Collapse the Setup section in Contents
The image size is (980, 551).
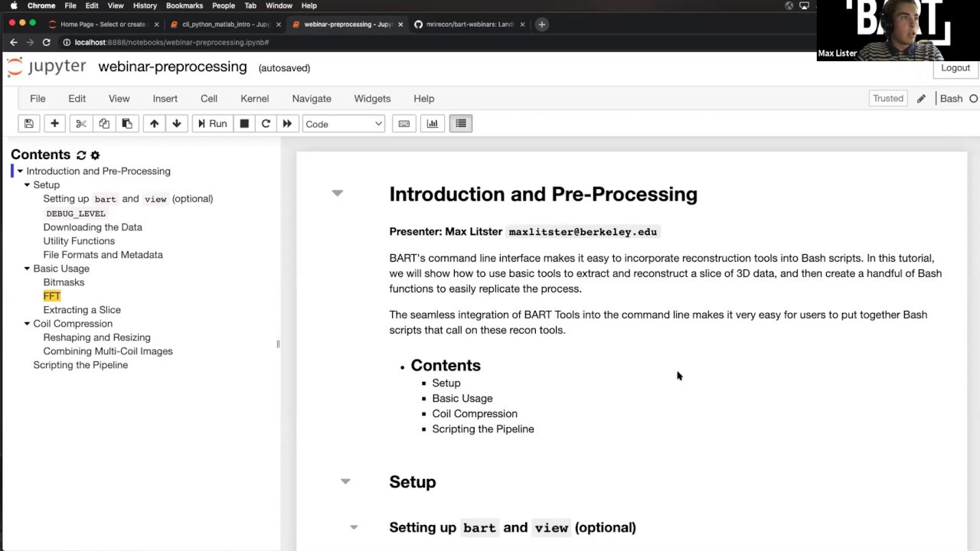27,185
